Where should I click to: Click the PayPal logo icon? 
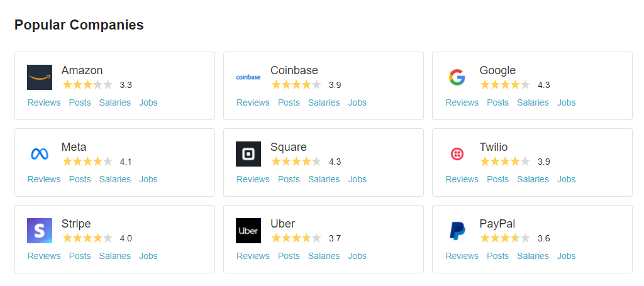[x=457, y=231]
